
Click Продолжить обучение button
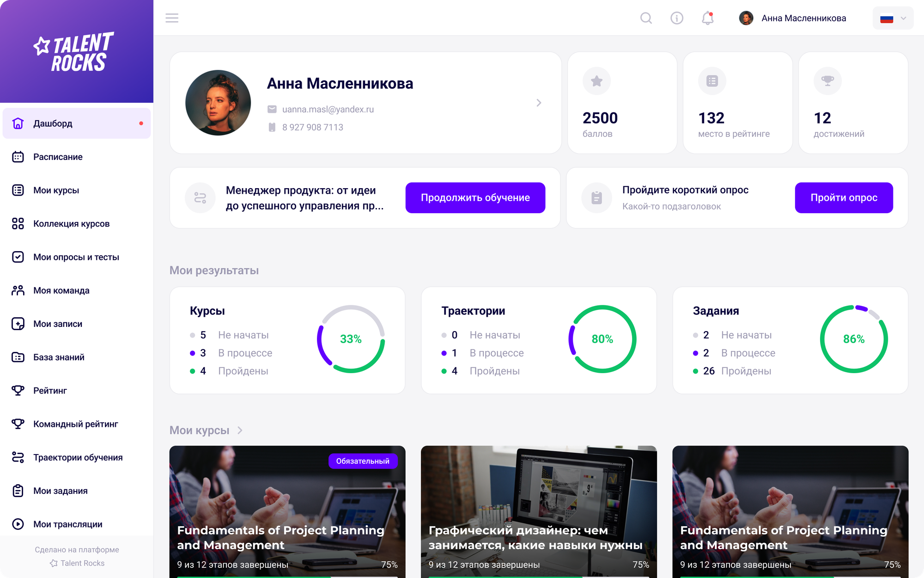pos(475,198)
